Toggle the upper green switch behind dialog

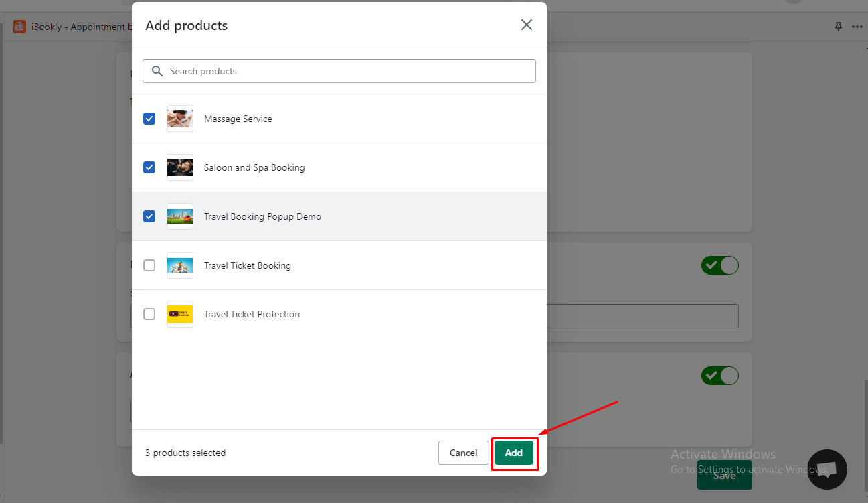coord(719,265)
